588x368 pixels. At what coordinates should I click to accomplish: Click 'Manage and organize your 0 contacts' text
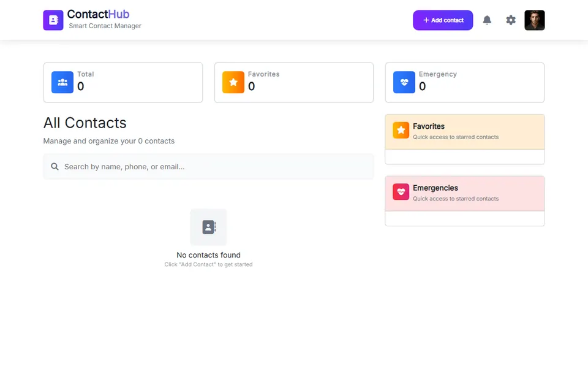[109, 141]
